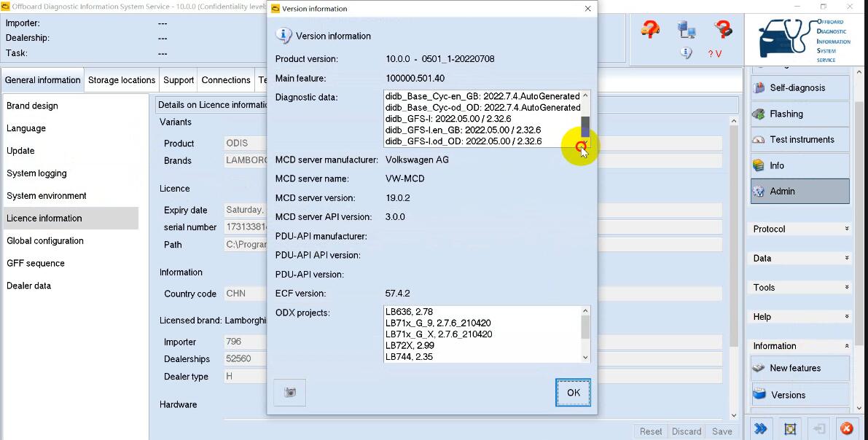868x440 pixels.
Task: Select Dealer data in left list
Action: (x=28, y=286)
